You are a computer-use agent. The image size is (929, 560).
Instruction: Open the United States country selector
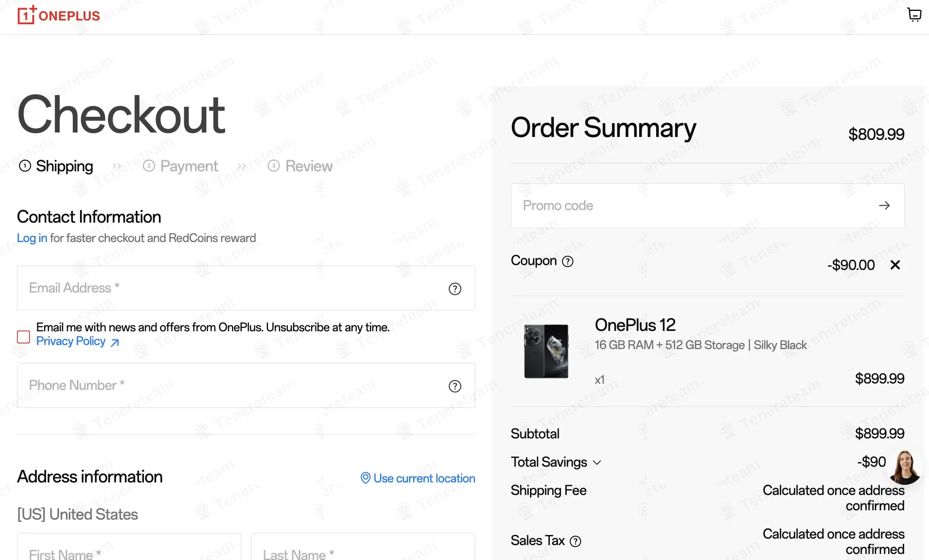coord(78,514)
